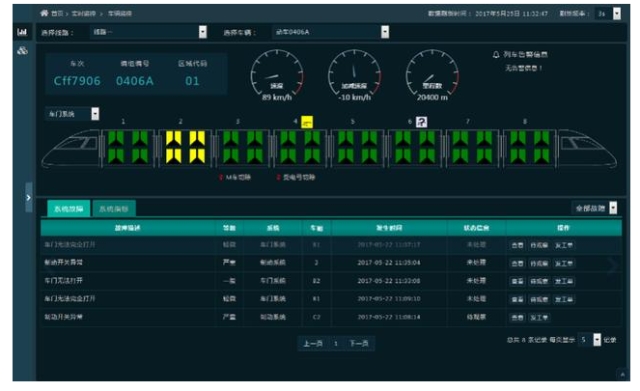Click the green door icons on car 8

[x=530, y=147]
